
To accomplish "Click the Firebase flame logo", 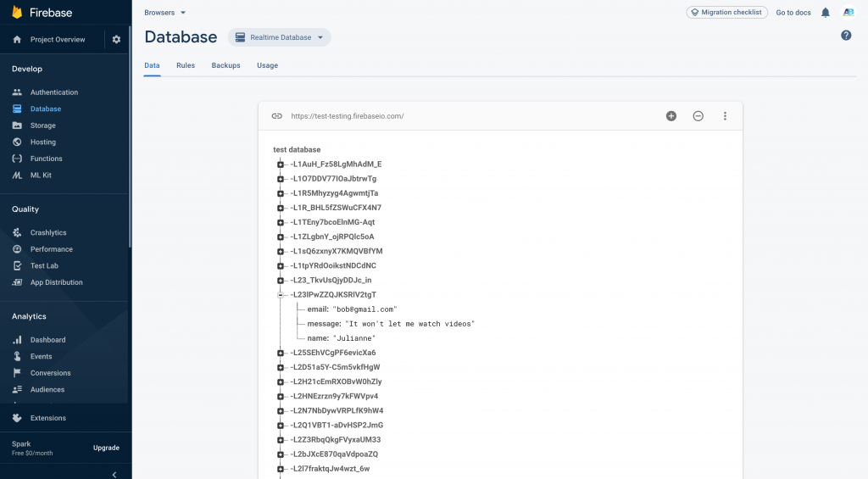I will point(17,12).
